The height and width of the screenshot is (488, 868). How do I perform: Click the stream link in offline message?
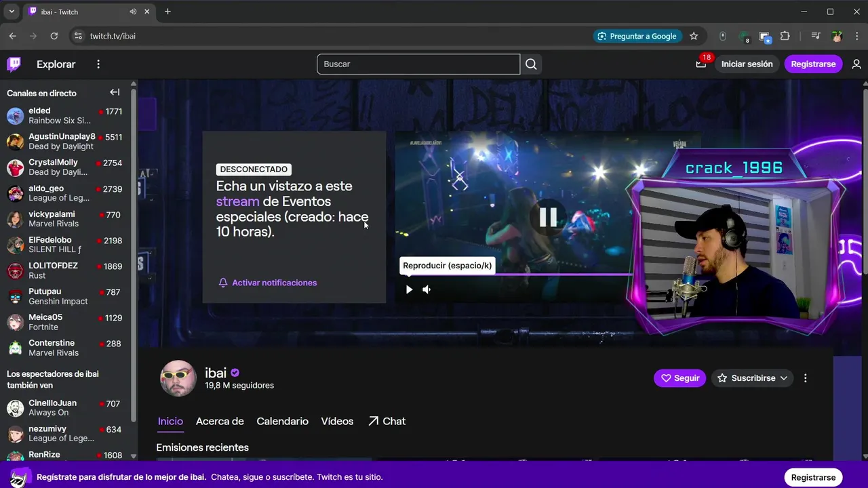(237, 201)
